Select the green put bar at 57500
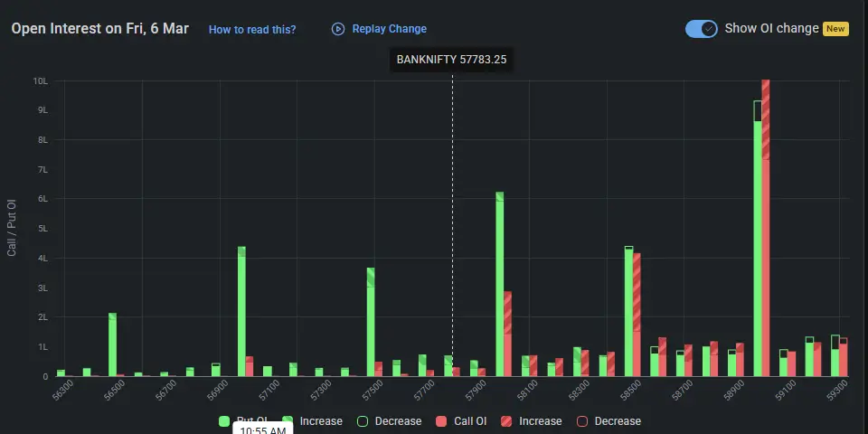The height and width of the screenshot is (434, 868). pyautogui.click(x=371, y=322)
